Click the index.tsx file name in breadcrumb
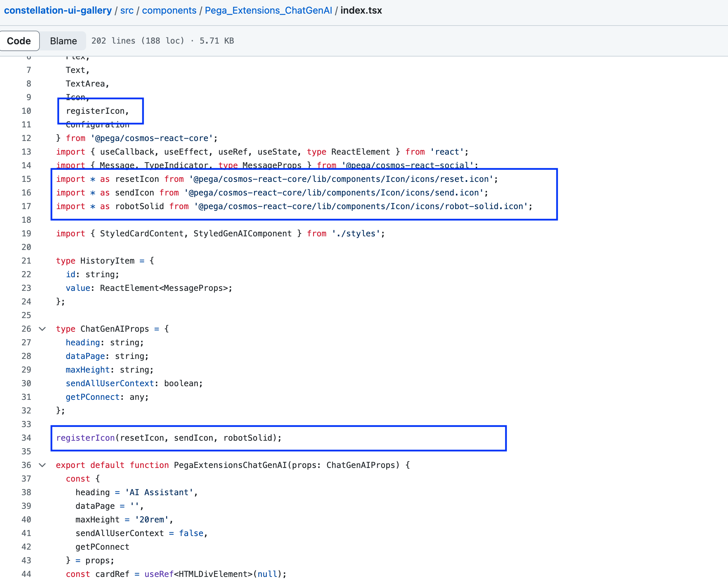This screenshot has height=581, width=728. click(x=361, y=11)
